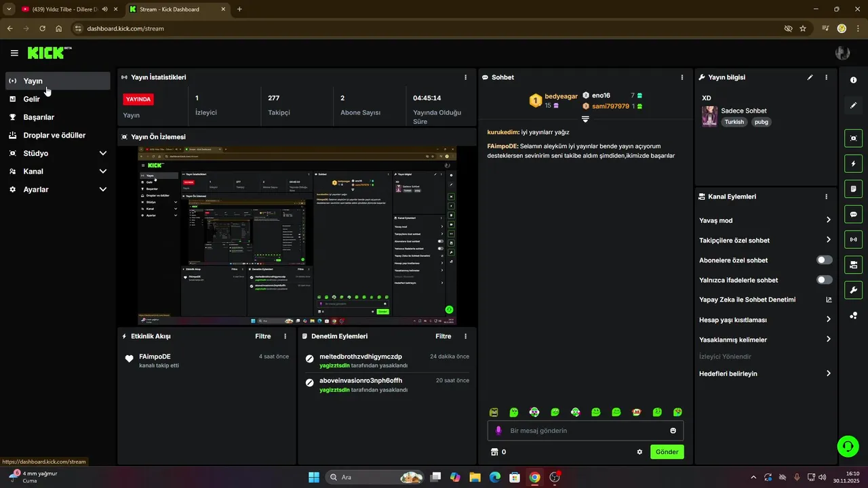Screen dimensions: 868x488
Task: Click username kurukedim in chat
Action: tap(502, 132)
